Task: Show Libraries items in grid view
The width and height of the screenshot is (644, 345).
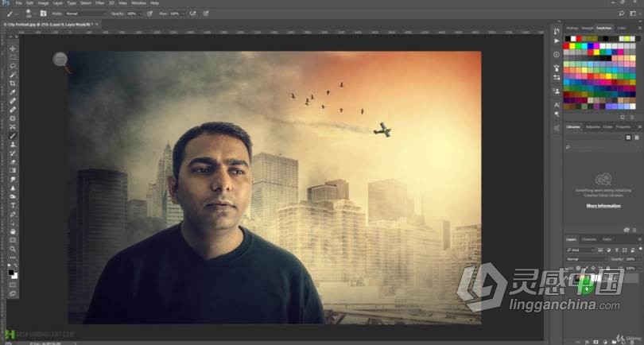Action: (x=628, y=138)
